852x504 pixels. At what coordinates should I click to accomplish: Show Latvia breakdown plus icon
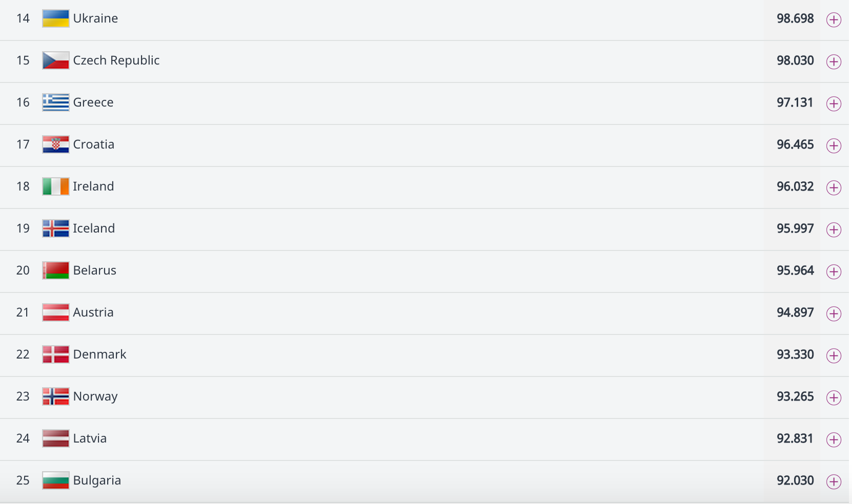click(834, 440)
